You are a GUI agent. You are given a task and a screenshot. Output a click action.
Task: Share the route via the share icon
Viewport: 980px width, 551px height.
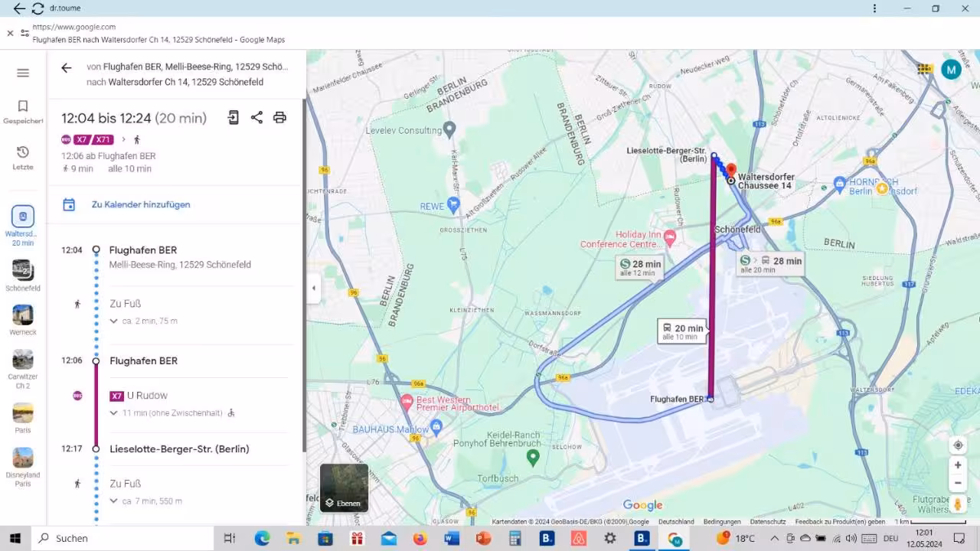[256, 117]
